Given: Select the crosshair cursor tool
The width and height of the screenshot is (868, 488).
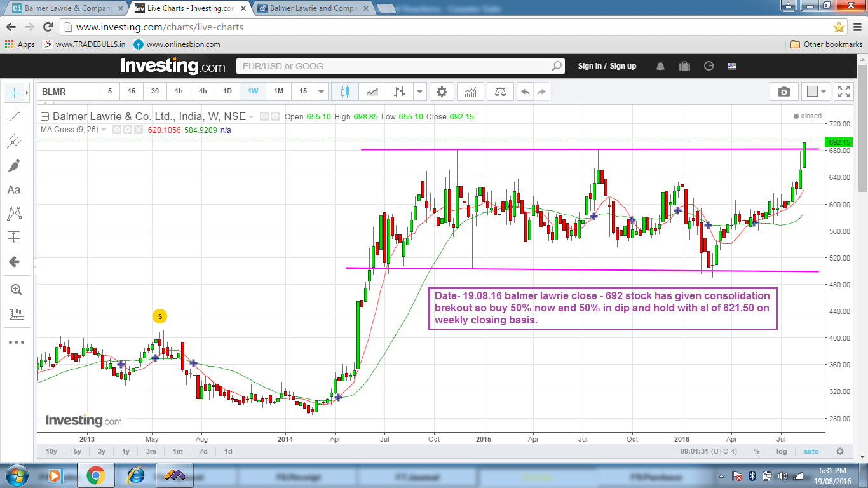Looking at the screenshot, I should point(14,93).
